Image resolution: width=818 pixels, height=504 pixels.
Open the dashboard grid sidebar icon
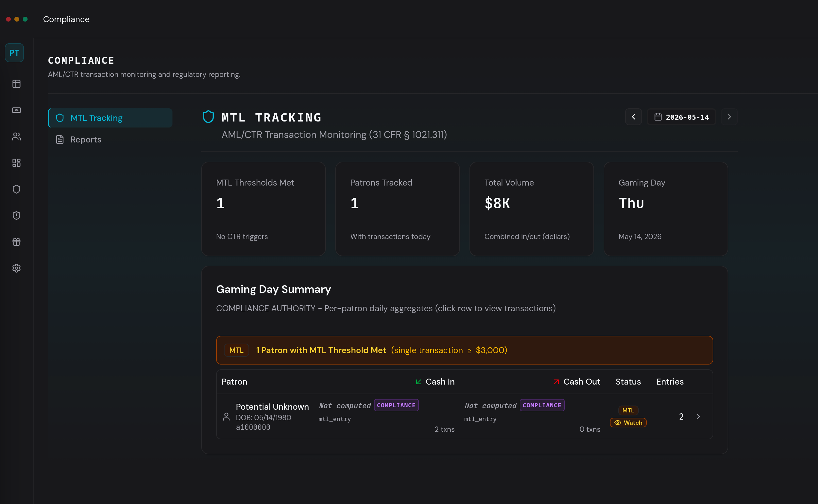coord(16,163)
